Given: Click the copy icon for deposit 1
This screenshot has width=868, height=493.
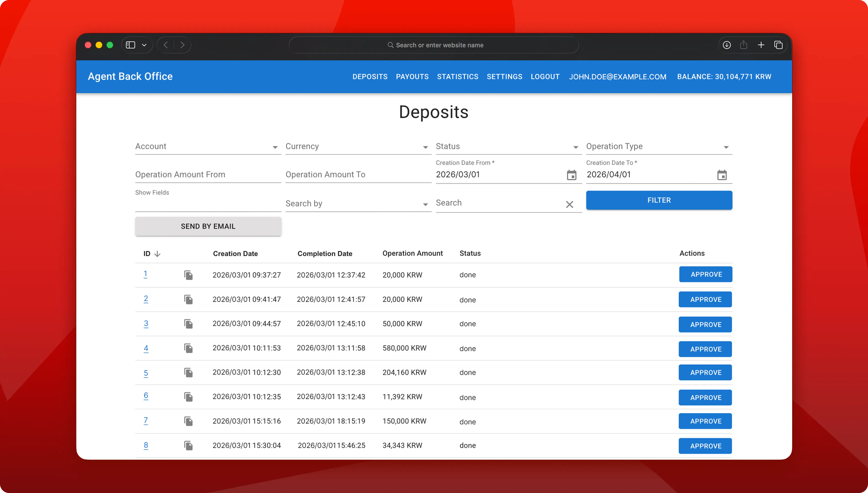Looking at the screenshot, I should click(x=188, y=275).
